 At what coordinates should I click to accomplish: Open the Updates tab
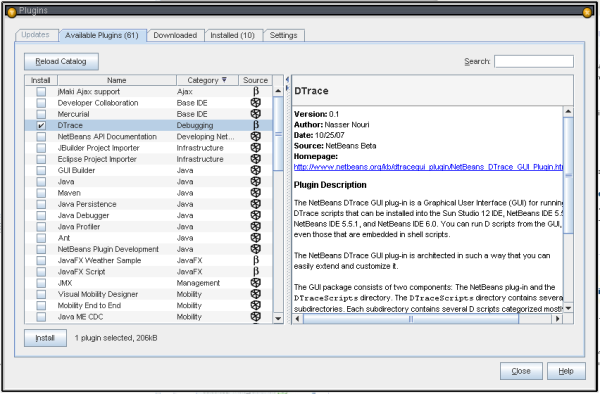36,35
